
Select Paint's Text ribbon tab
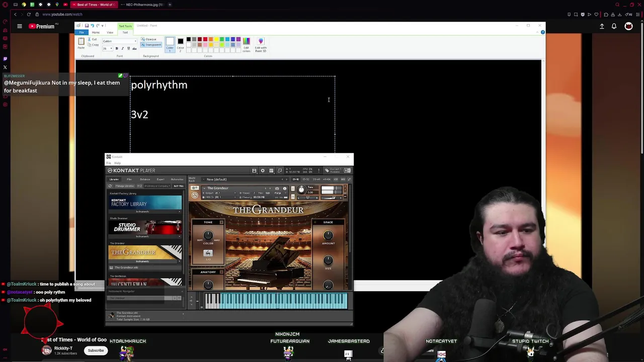pyautogui.click(x=125, y=32)
